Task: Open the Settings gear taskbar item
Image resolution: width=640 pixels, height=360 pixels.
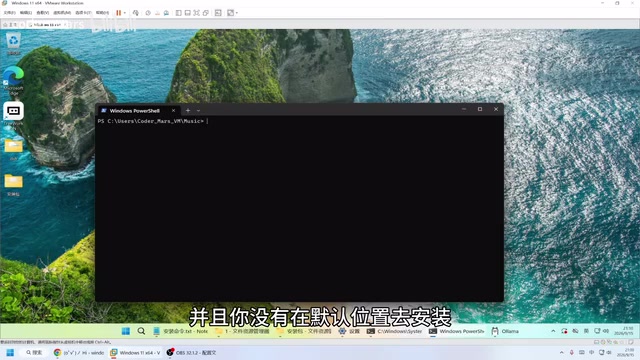Action: (x=349, y=331)
